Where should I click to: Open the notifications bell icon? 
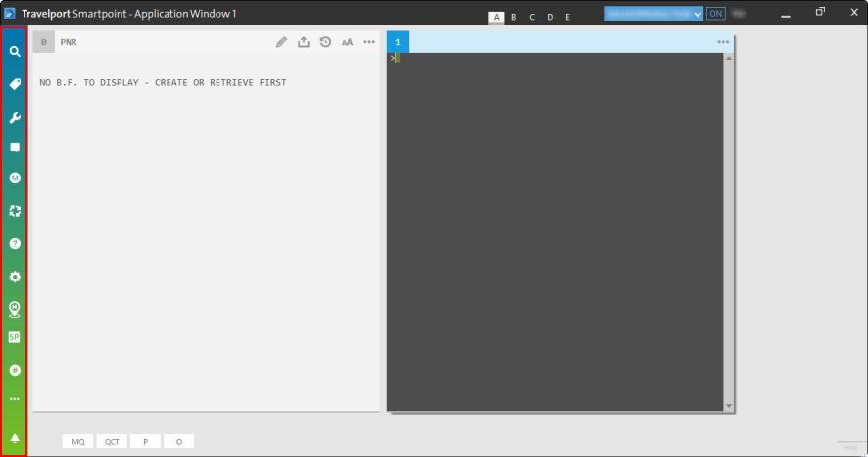click(15, 438)
